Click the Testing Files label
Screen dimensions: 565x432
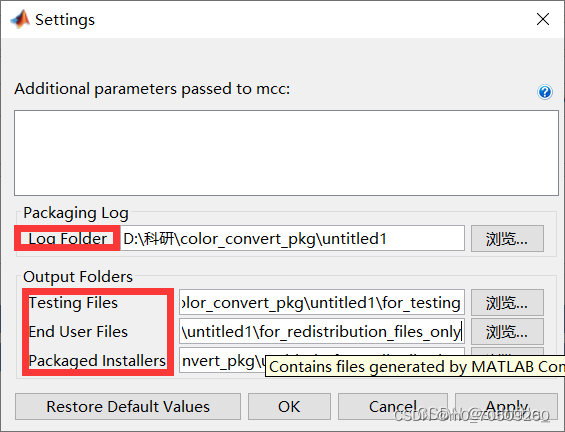point(73,303)
